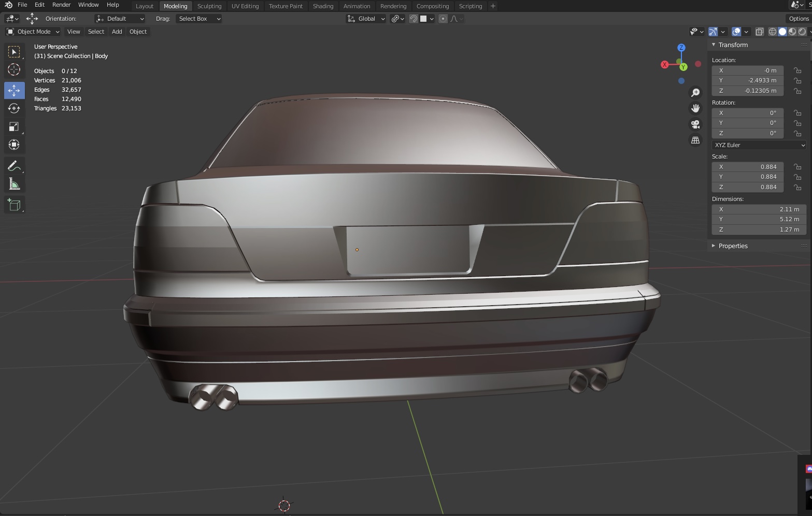Click the Location Y value field

pos(747,80)
